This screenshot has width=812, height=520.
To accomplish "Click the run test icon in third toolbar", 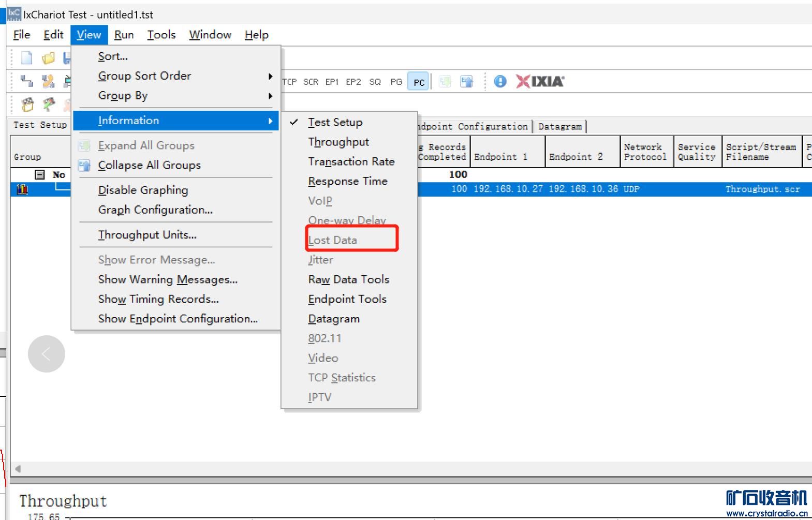I will click(27, 105).
